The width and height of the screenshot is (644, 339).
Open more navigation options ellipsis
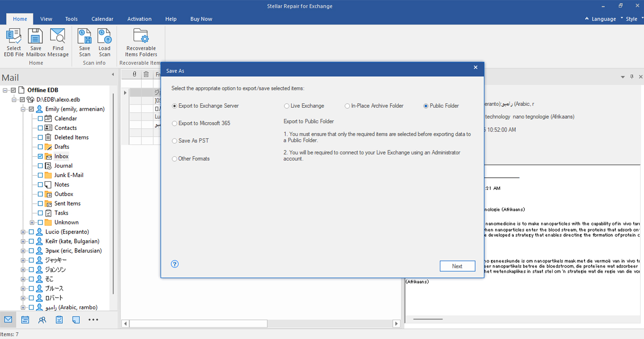point(93,320)
